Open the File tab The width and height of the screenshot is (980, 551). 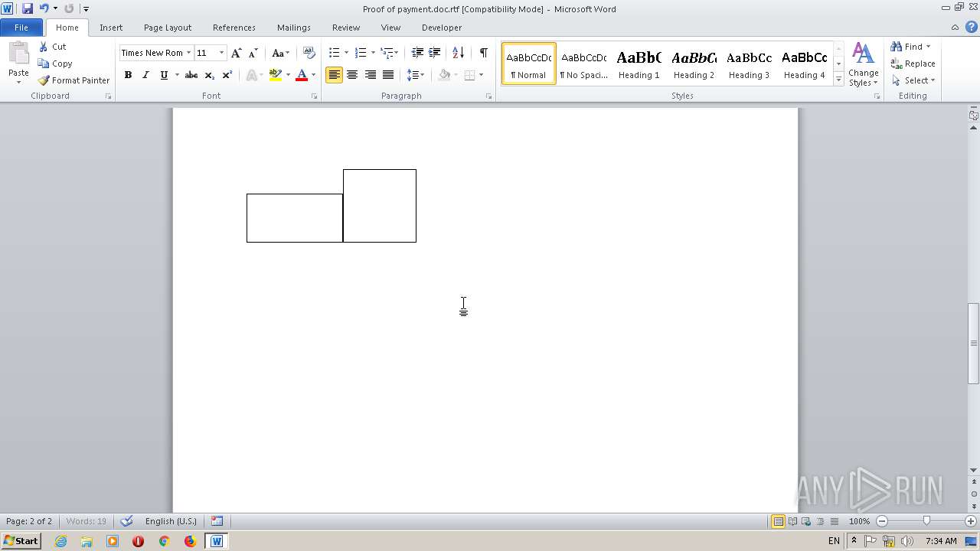[x=21, y=28]
